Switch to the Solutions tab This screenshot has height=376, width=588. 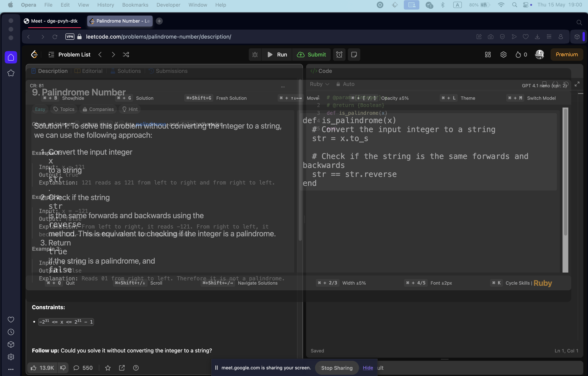[126, 71]
